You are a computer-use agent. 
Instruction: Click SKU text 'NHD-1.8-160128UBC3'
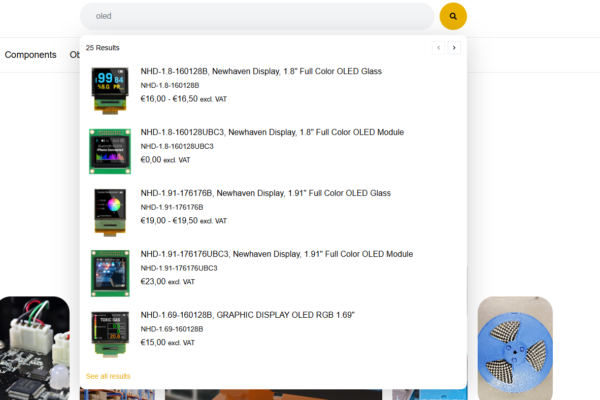[177, 146]
